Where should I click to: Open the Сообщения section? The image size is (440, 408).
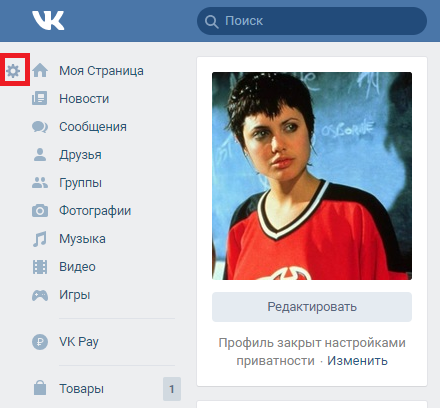coord(93,127)
